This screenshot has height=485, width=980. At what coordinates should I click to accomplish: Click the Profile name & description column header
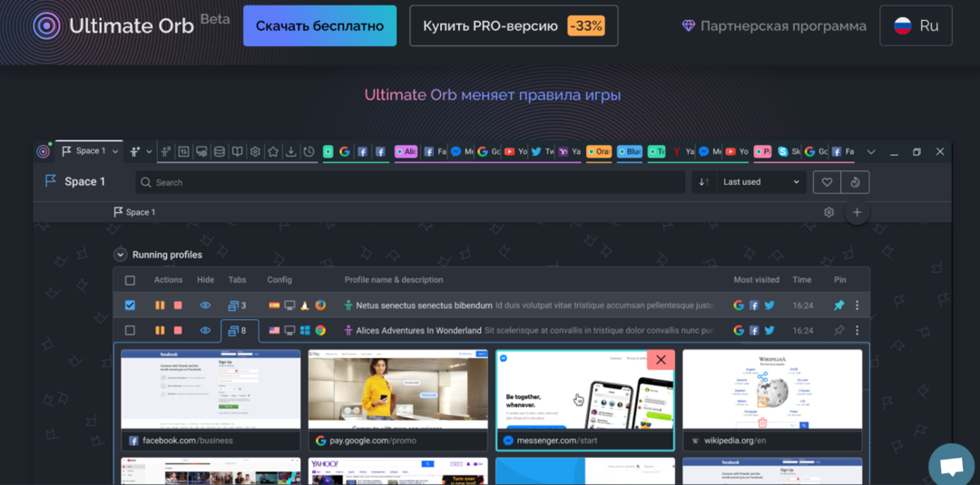(x=394, y=280)
